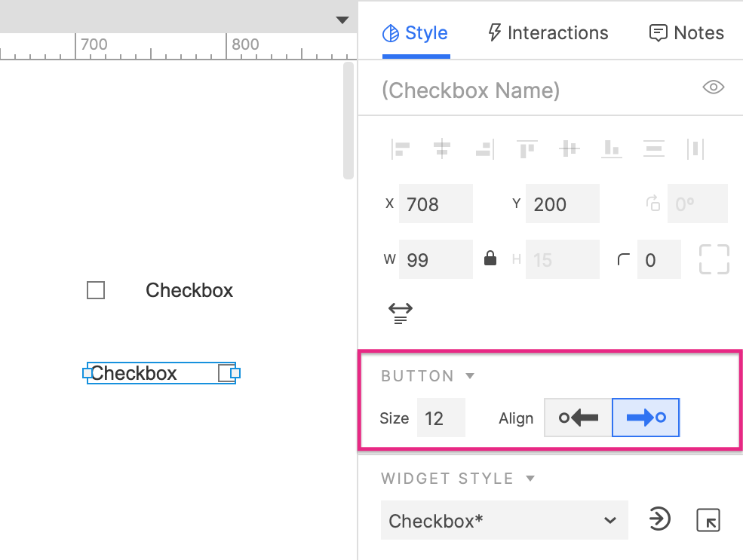Align vertical middles icon
743x560 pixels.
[x=569, y=148]
